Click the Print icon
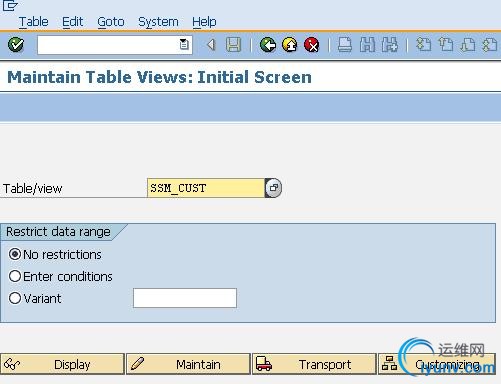The height and width of the screenshot is (384, 501). (x=345, y=45)
